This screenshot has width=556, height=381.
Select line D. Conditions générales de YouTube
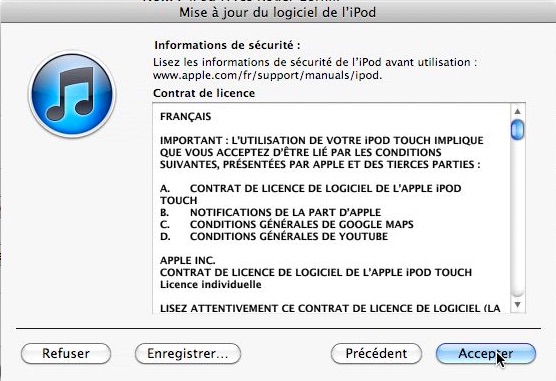[274, 237]
